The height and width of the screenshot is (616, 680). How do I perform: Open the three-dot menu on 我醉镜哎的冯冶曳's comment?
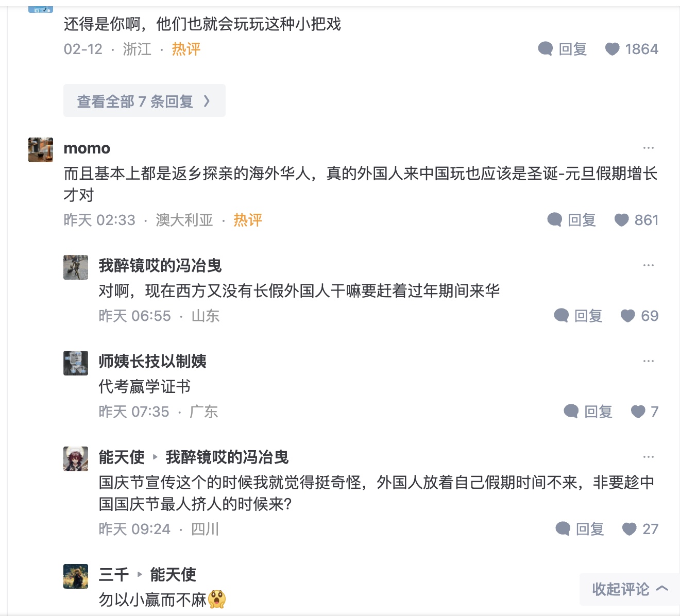[x=648, y=265]
